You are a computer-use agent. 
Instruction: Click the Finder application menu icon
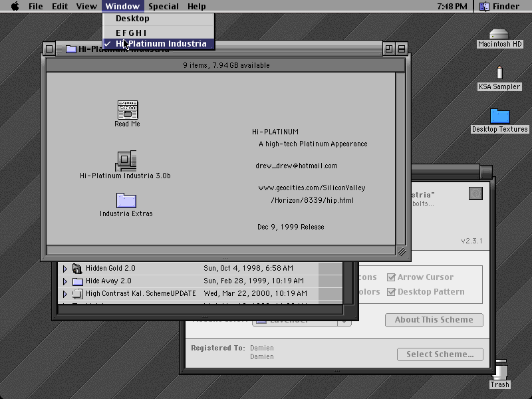pyautogui.click(x=484, y=6)
